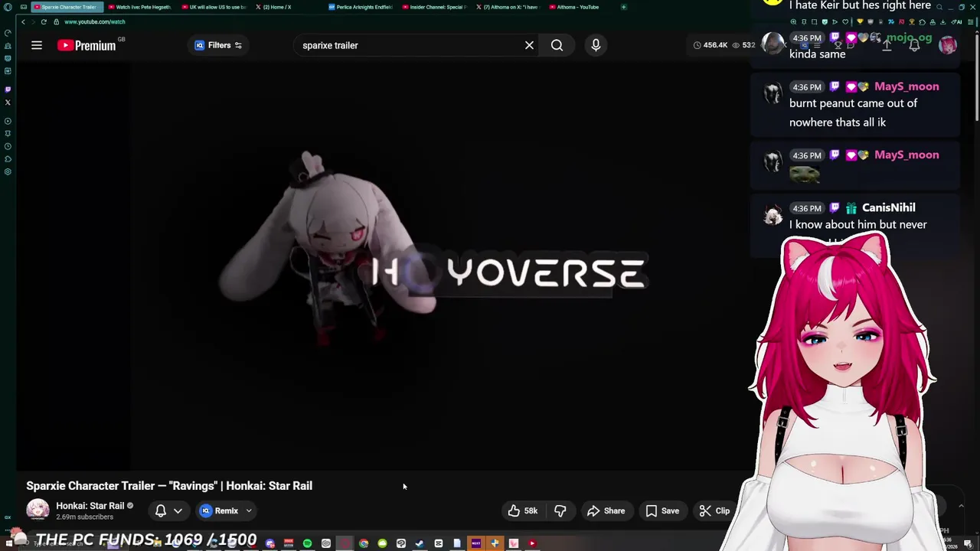Image resolution: width=980 pixels, height=551 pixels.
Task: Clear the search text with X
Action: point(529,45)
